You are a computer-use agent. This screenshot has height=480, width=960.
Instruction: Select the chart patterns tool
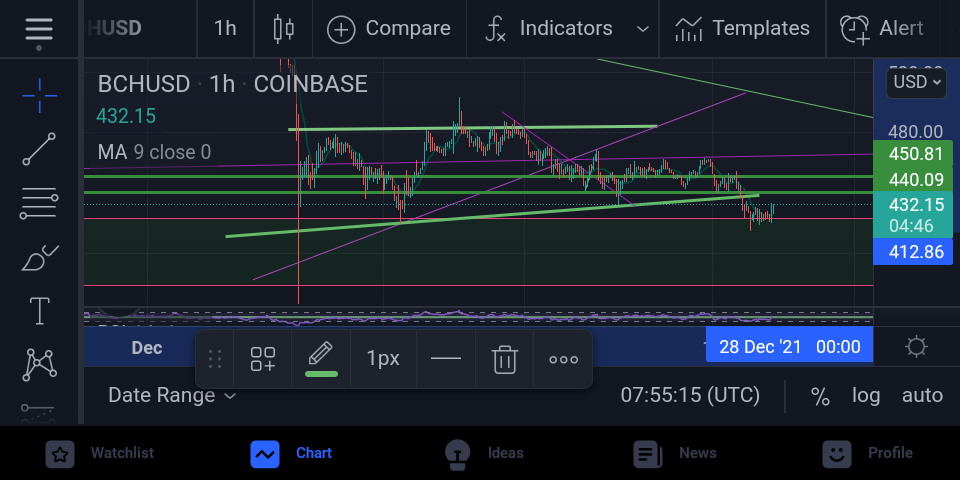pyautogui.click(x=39, y=365)
